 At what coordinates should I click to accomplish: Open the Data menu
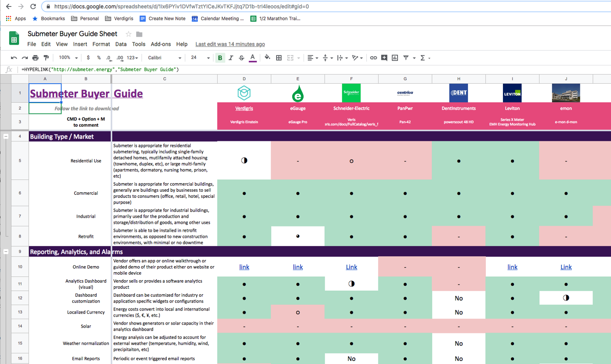(x=121, y=44)
